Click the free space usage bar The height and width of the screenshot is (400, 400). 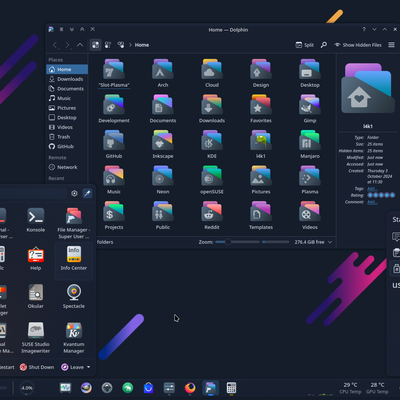pyautogui.click(x=275, y=242)
